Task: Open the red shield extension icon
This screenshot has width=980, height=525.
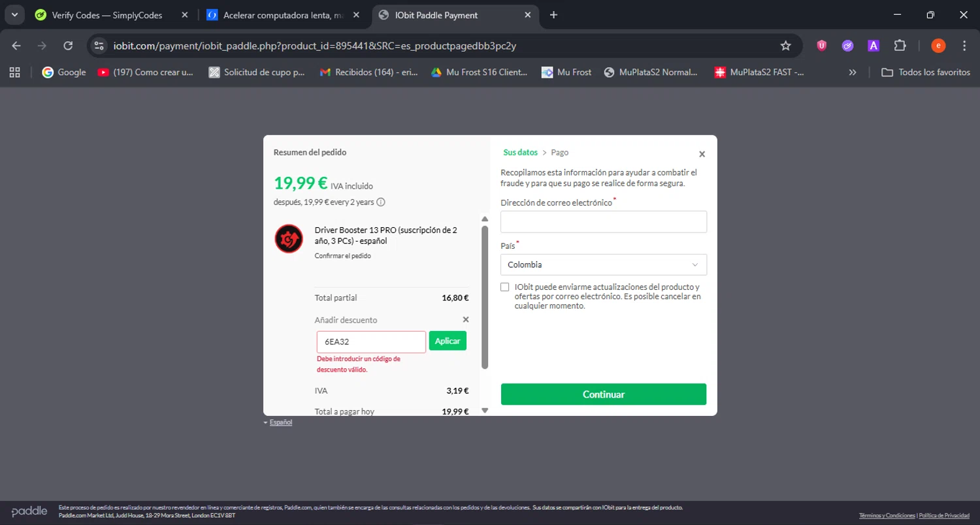Action: pos(822,46)
